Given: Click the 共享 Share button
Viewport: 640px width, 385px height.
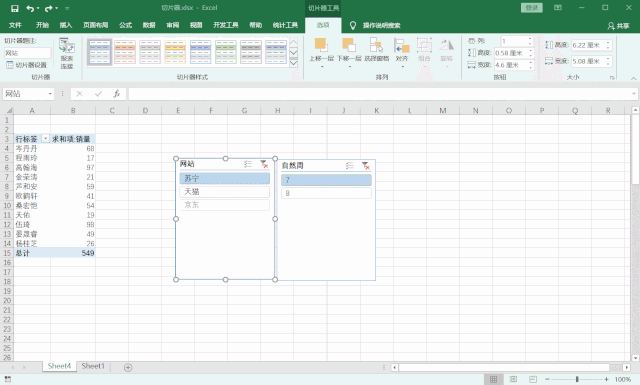Looking at the screenshot, I should pyautogui.click(x=618, y=26).
